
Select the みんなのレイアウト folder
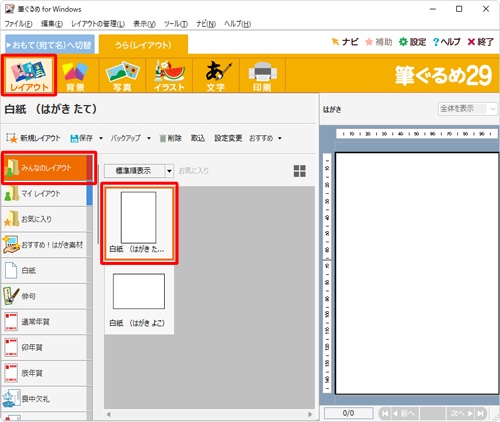tap(47, 168)
